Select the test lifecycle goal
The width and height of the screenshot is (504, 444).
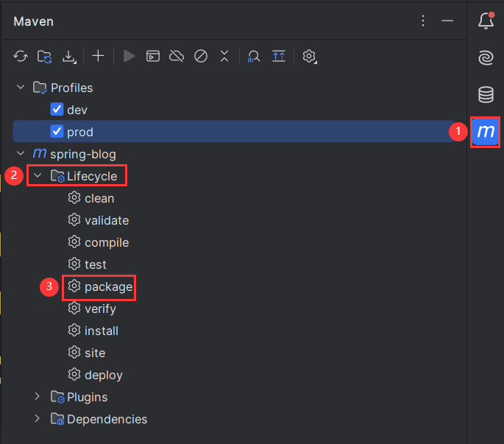(x=87, y=264)
